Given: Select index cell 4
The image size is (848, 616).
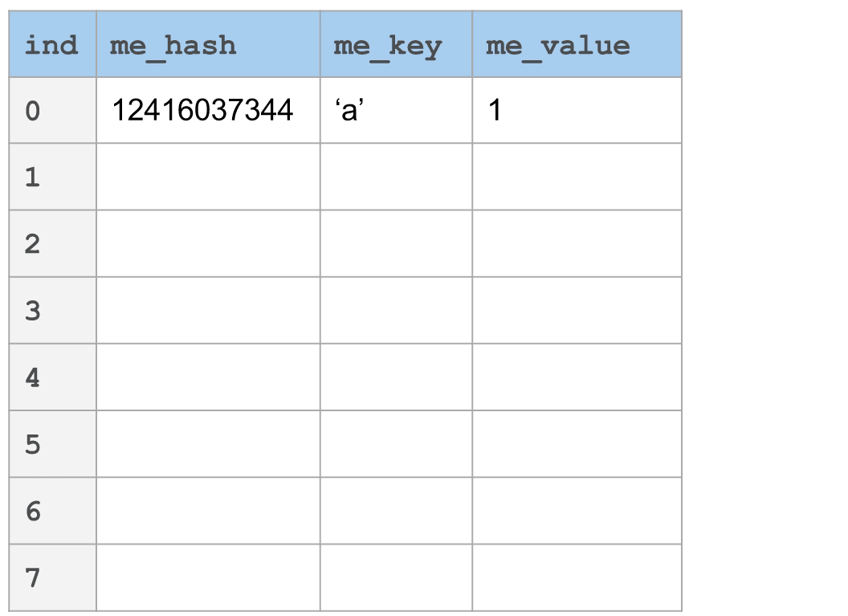Looking at the screenshot, I should click(52, 377).
